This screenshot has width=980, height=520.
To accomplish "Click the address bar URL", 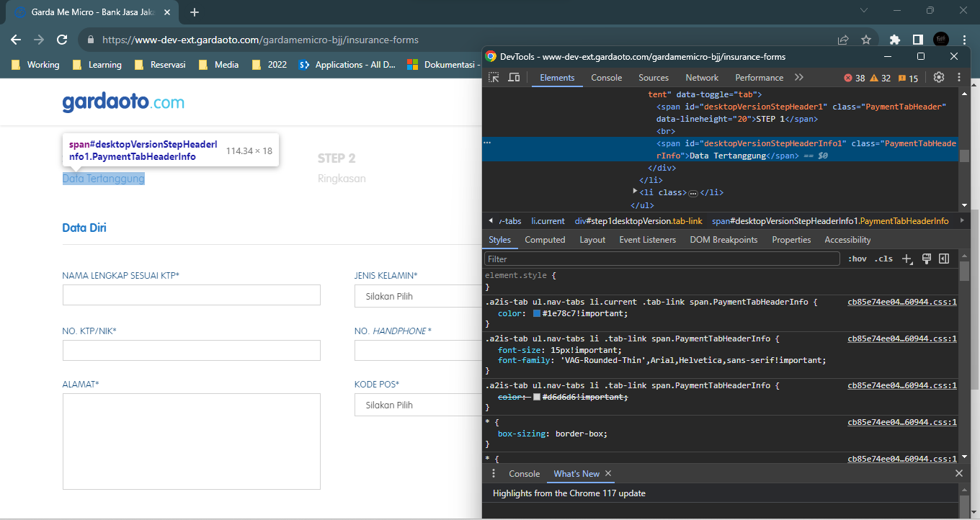I will (260, 40).
